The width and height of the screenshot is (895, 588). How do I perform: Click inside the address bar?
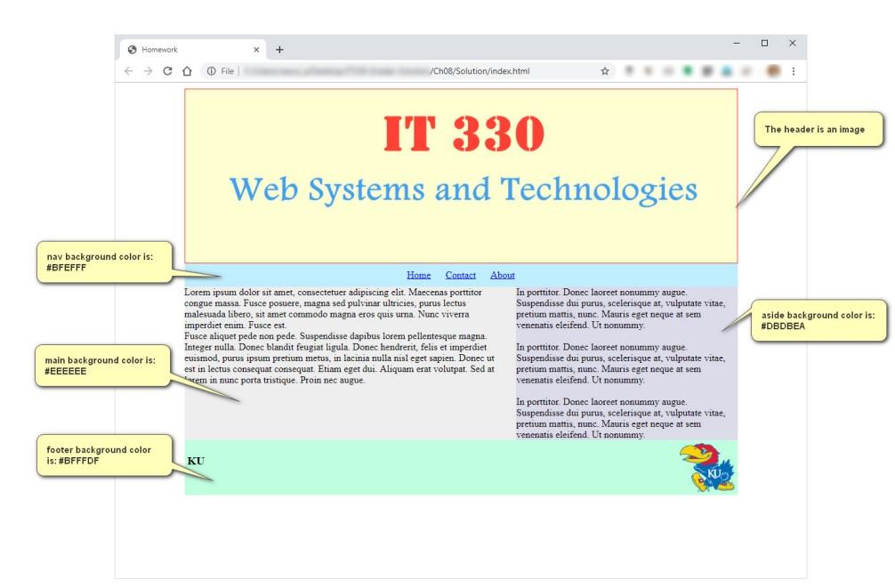click(x=400, y=69)
